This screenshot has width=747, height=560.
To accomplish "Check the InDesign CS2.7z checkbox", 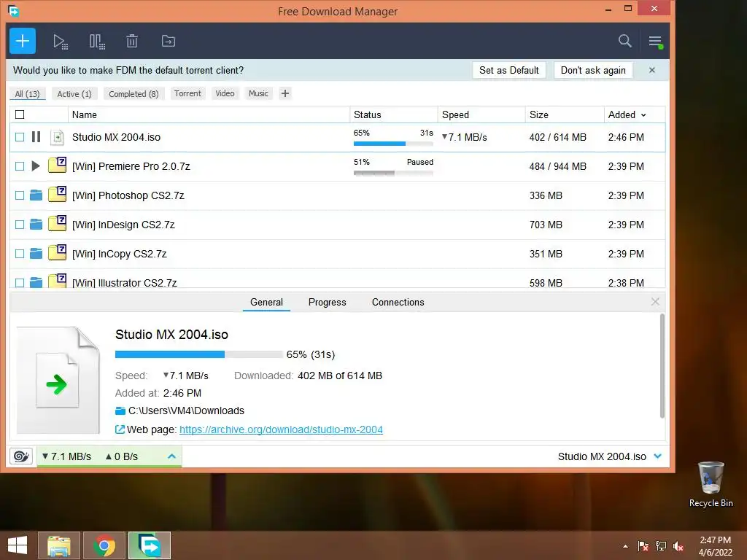I will [x=20, y=225].
